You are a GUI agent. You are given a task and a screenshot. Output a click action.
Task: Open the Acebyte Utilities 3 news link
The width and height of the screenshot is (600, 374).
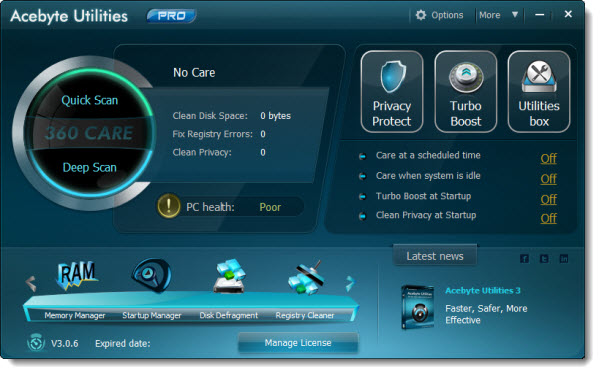coord(483,291)
